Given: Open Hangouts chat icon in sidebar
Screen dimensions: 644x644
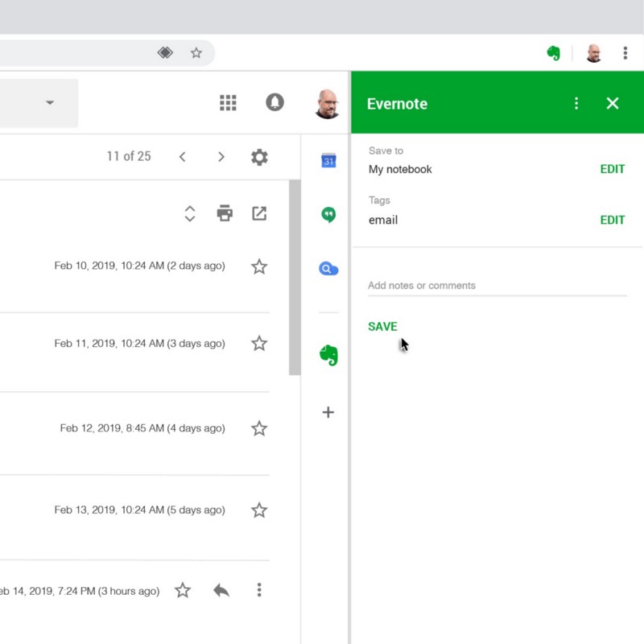Looking at the screenshot, I should [x=328, y=215].
